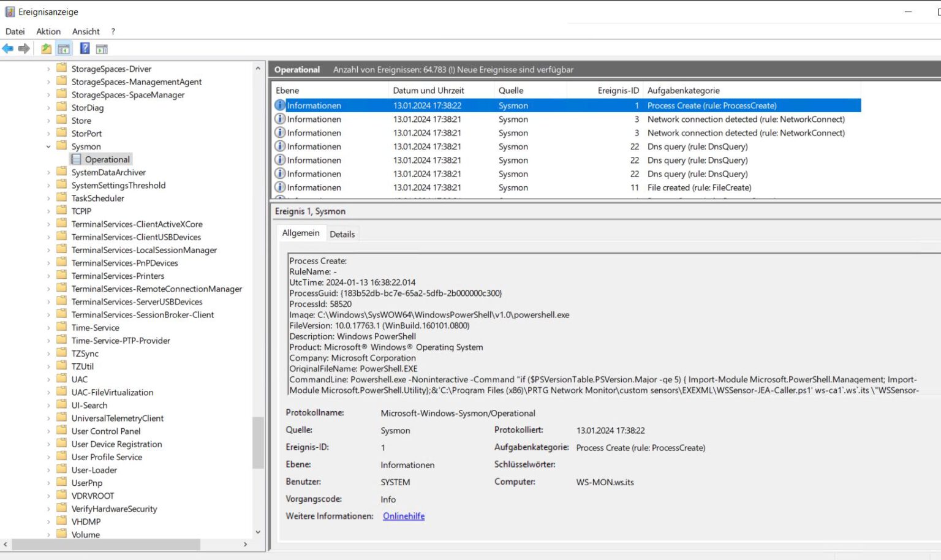Viewport: 941px width, 560px height.
Task: Open the Datei menu
Action: point(15,31)
